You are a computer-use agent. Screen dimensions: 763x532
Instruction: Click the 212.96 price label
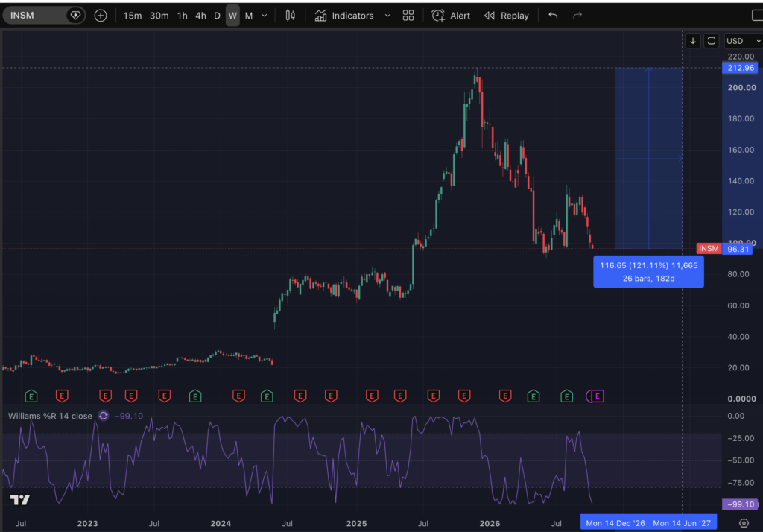pyautogui.click(x=740, y=68)
